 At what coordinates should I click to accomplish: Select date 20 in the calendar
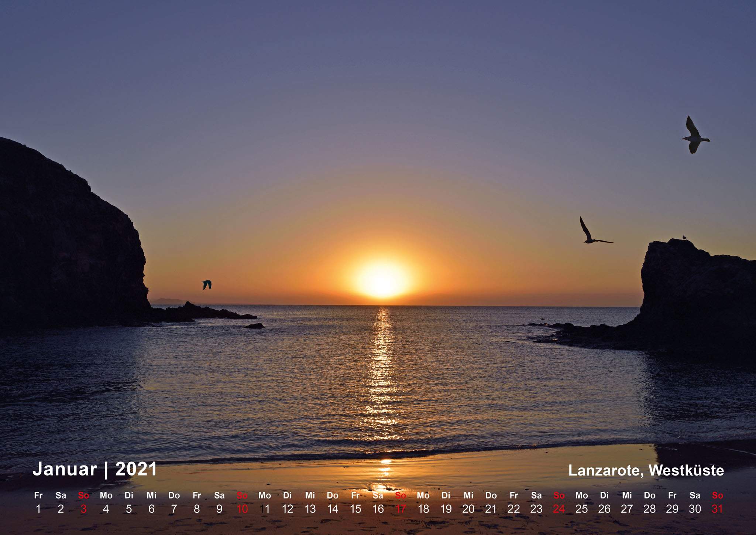(x=468, y=509)
